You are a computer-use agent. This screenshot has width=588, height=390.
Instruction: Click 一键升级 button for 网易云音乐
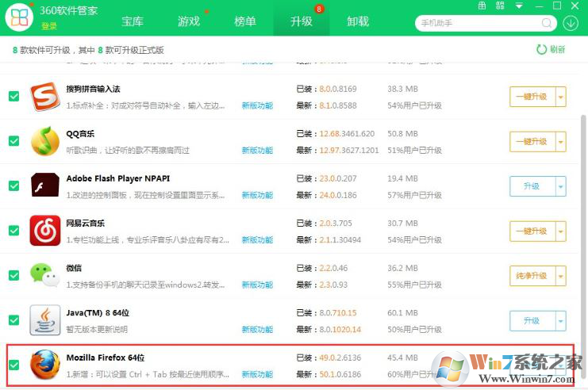click(x=531, y=231)
